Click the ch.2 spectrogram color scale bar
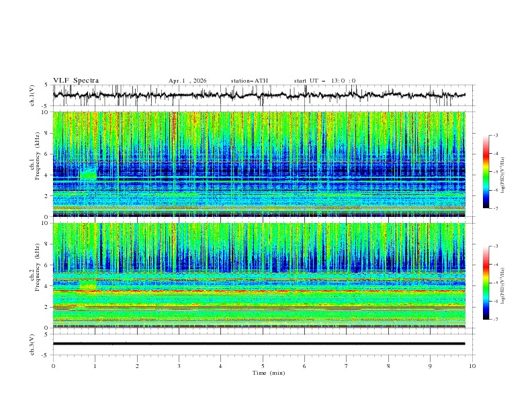This screenshot has height=411, width=532. coord(486,283)
